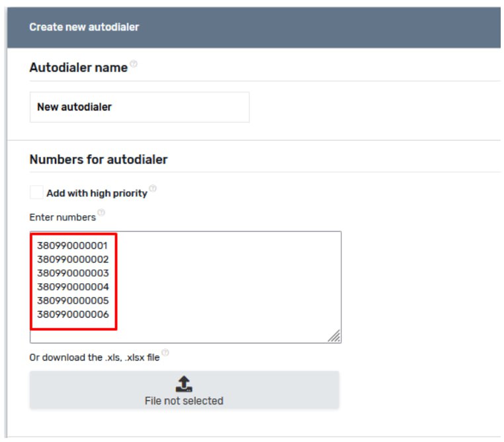The width and height of the screenshot is (504, 442).
Task: Click the numbers textarea resize handle
Action: (335, 337)
